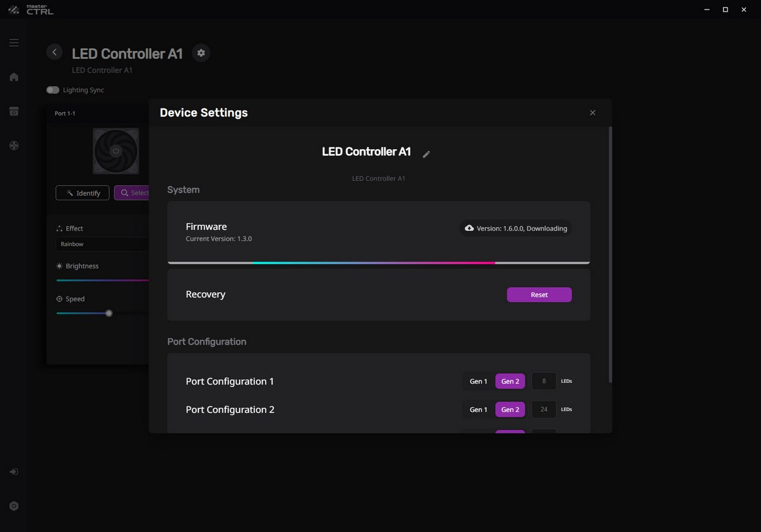Maximize the MasterCTRL window
The width and height of the screenshot is (761, 532).
coord(725,10)
